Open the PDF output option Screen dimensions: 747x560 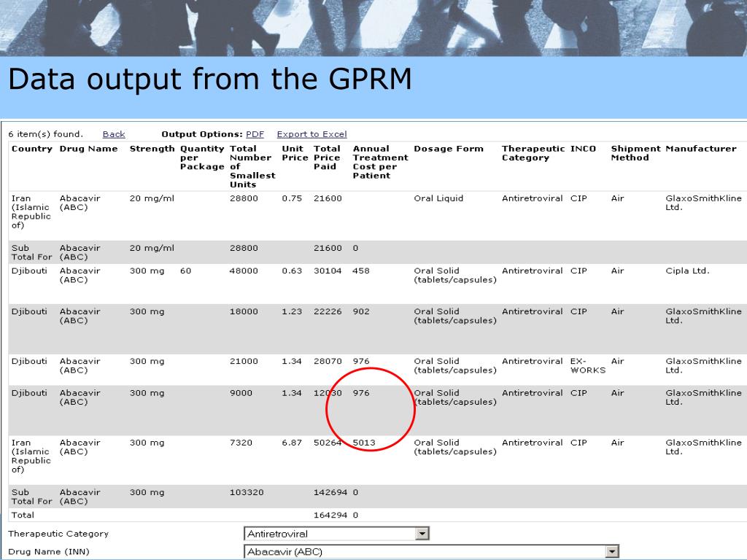pyautogui.click(x=255, y=134)
